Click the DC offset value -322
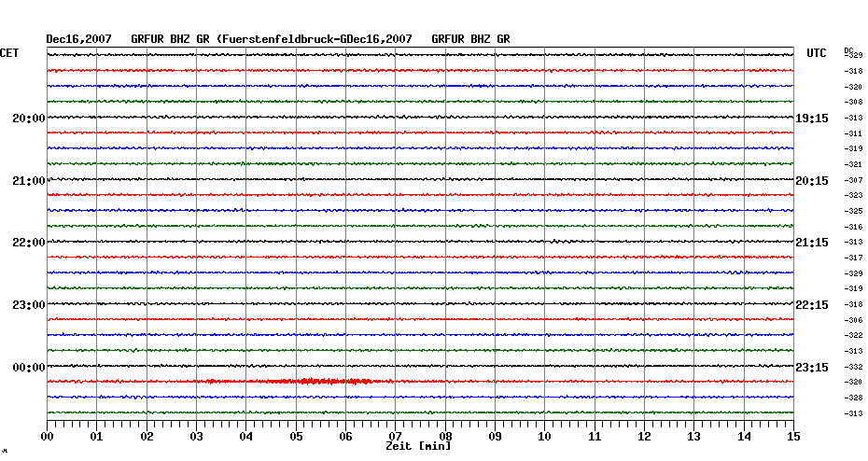The height and width of the screenshot is (461, 868). [854, 335]
